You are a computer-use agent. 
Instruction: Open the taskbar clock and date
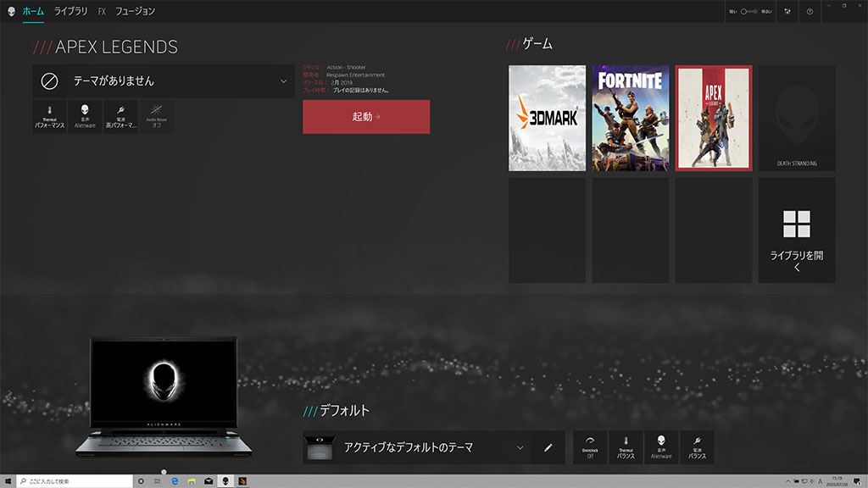(x=837, y=481)
